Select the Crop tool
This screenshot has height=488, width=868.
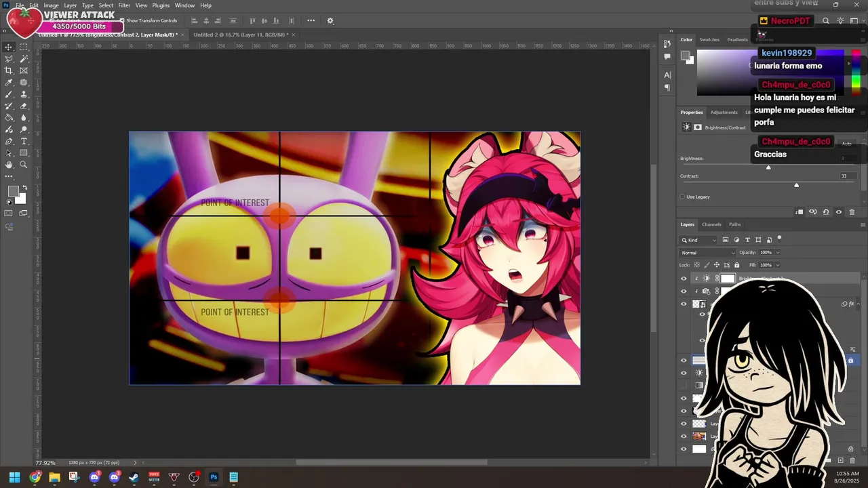tap(9, 70)
